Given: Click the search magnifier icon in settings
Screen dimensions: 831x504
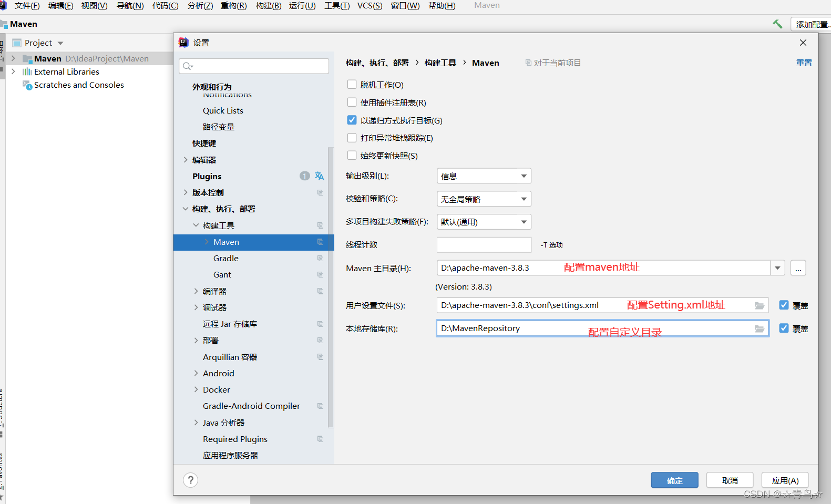Looking at the screenshot, I should click(x=188, y=66).
